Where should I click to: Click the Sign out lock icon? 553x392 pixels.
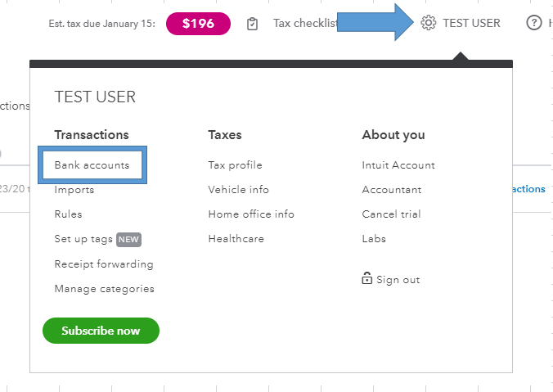(367, 279)
